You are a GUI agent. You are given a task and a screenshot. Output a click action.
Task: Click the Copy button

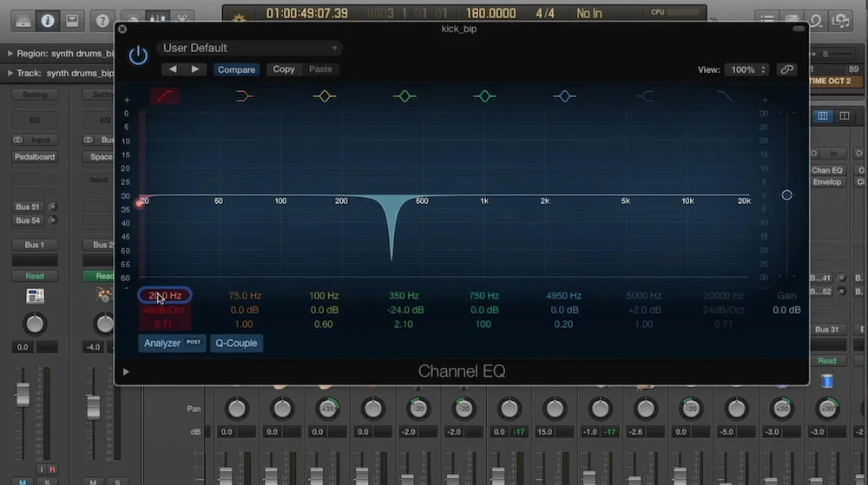[x=284, y=69]
